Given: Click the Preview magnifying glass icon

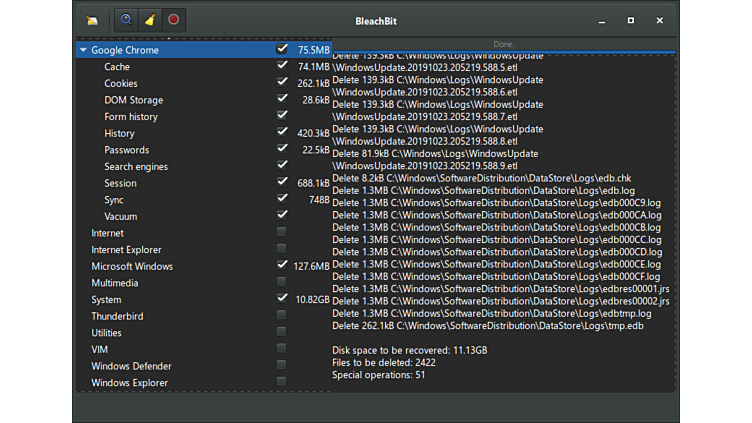Looking at the screenshot, I should tap(126, 20).
